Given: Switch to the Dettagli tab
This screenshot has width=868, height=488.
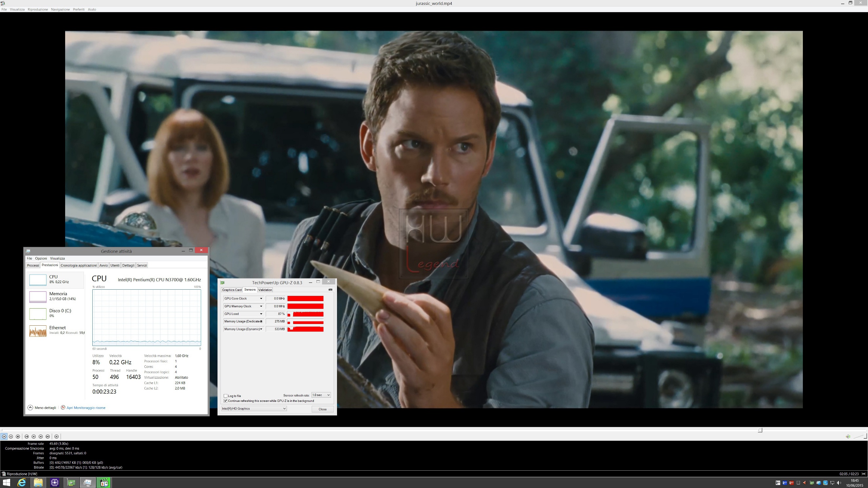Looking at the screenshot, I should (x=128, y=265).
